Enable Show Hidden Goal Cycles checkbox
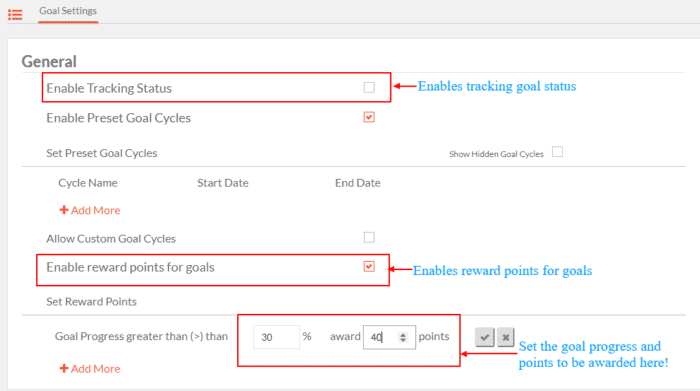 point(557,152)
